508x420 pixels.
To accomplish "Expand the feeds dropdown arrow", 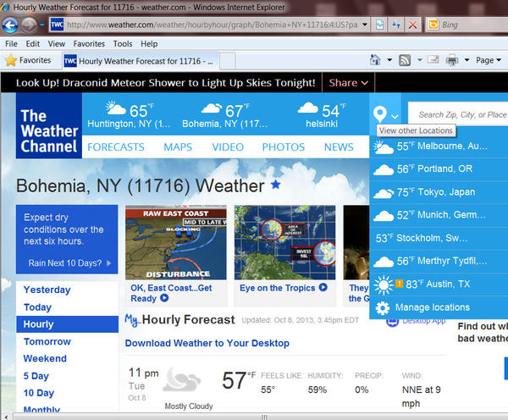I will coord(420,60).
